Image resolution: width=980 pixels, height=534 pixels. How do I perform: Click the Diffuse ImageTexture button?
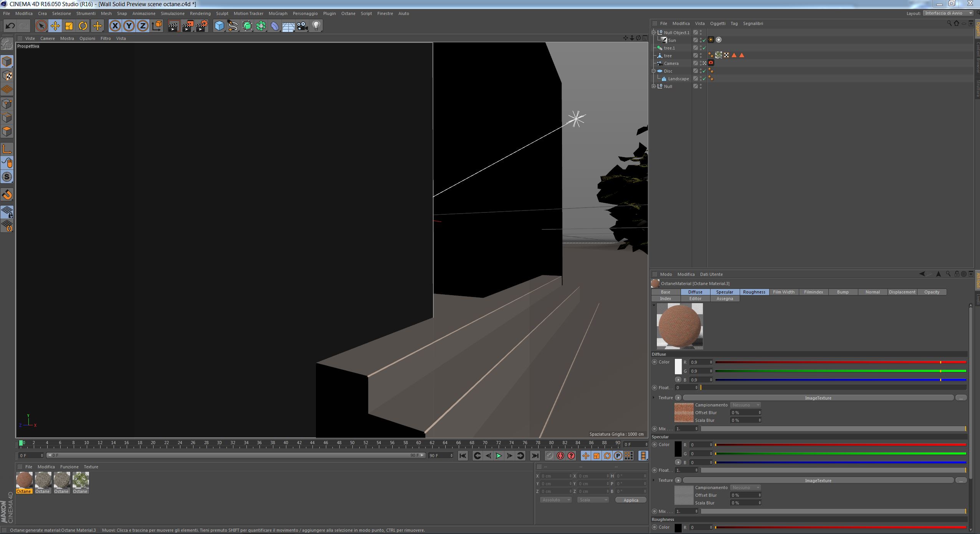[x=818, y=398]
